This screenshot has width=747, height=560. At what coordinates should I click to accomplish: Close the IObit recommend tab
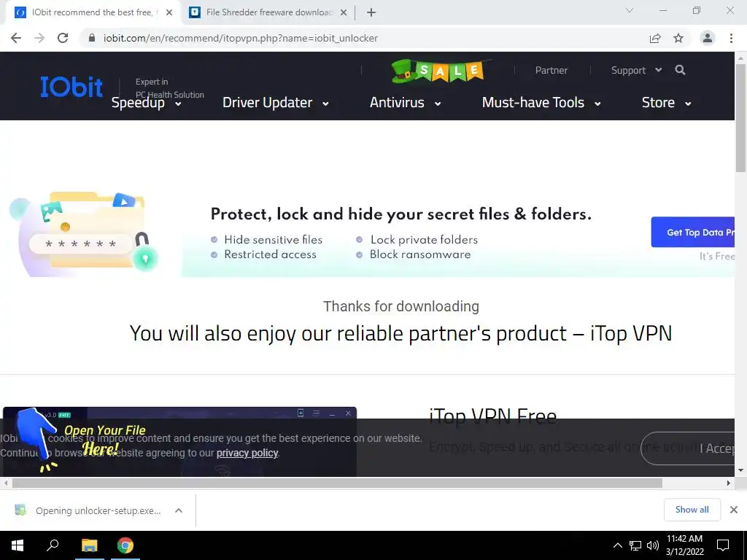(x=169, y=12)
